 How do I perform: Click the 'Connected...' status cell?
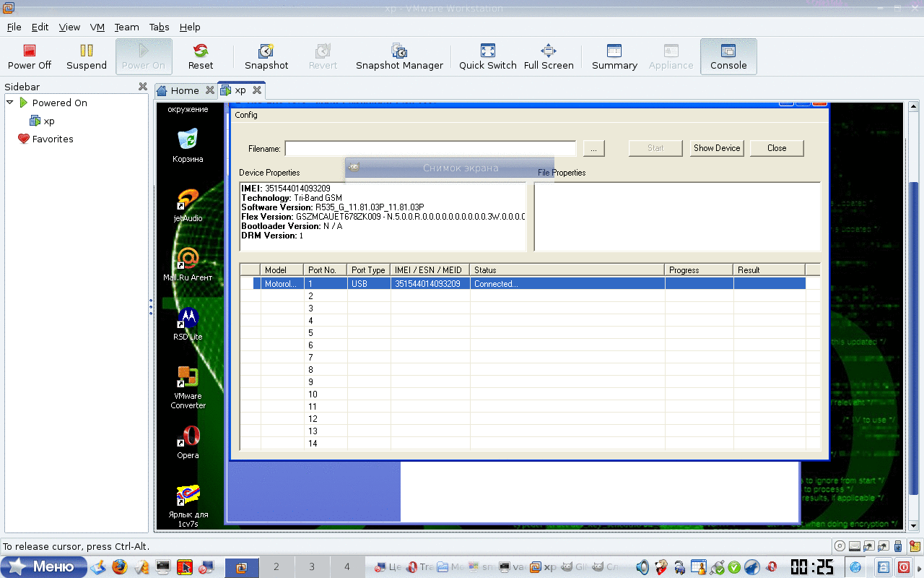(567, 284)
